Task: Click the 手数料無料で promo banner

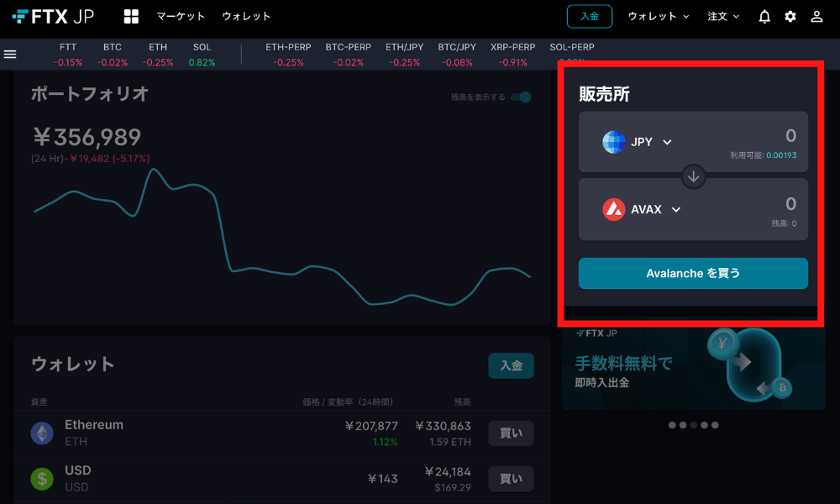Action: [693, 369]
